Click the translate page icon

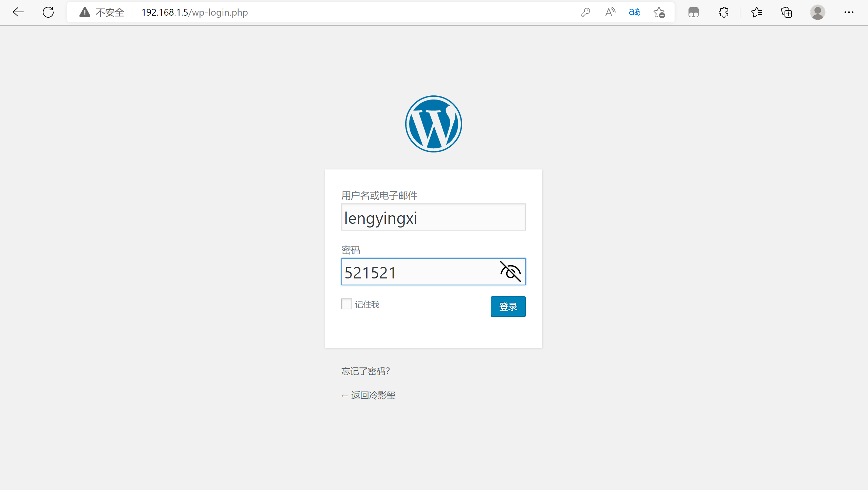tap(634, 12)
